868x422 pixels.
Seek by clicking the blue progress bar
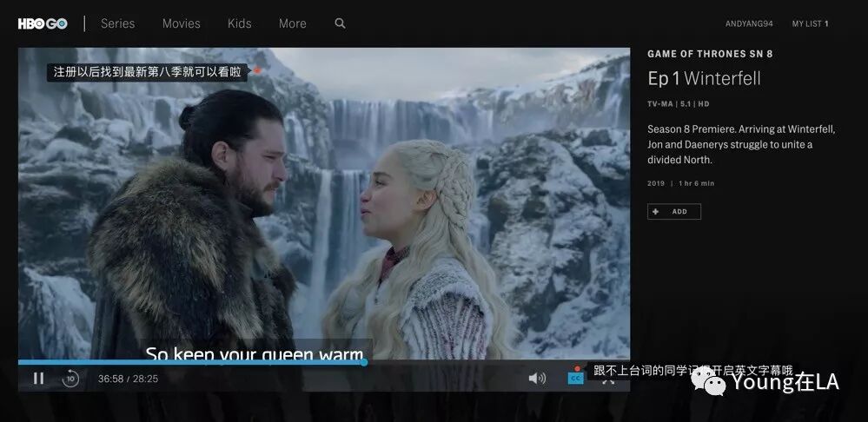coord(190,362)
